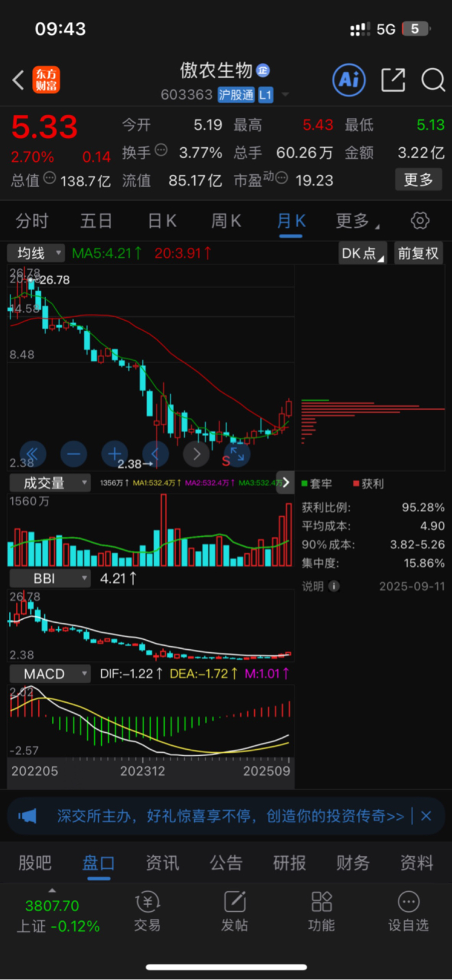
Task: Select the 盘口 tab
Action: (x=98, y=863)
